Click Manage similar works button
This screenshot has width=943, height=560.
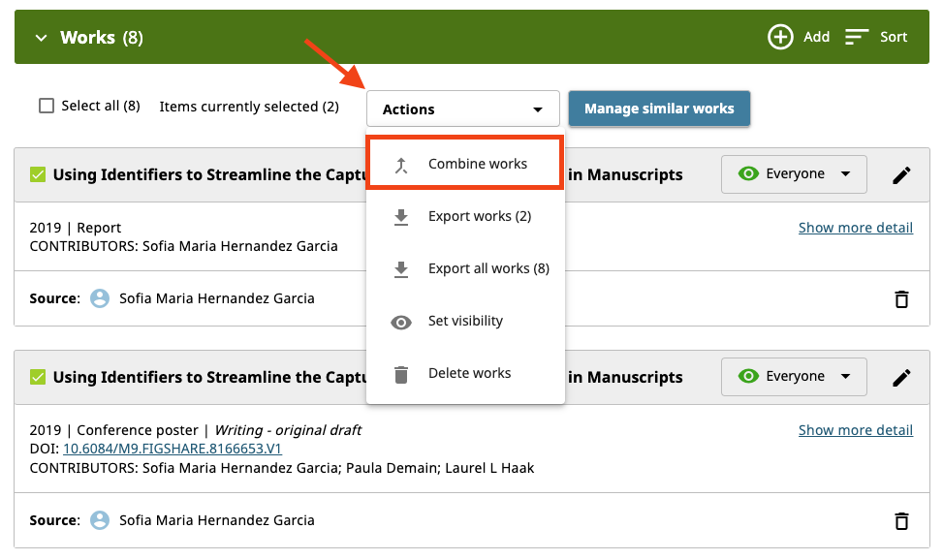click(x=659, y=109)
